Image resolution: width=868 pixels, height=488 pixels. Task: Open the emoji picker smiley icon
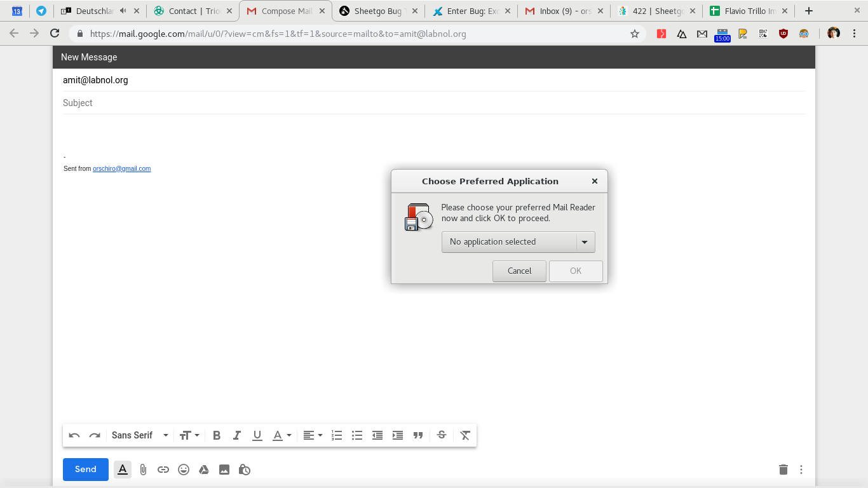tap(184, 470)
